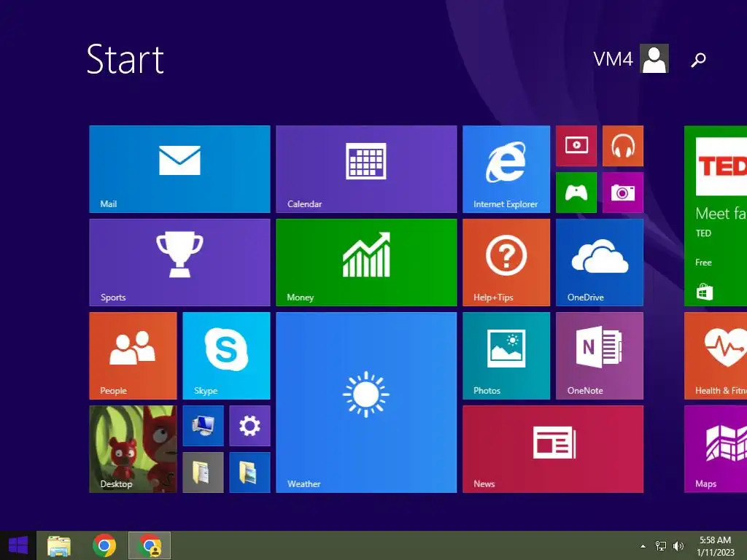Viewport: 747px width, 560px height.
Task: Open the People tile
Action: pyautogui.click(x=133, y=356)
